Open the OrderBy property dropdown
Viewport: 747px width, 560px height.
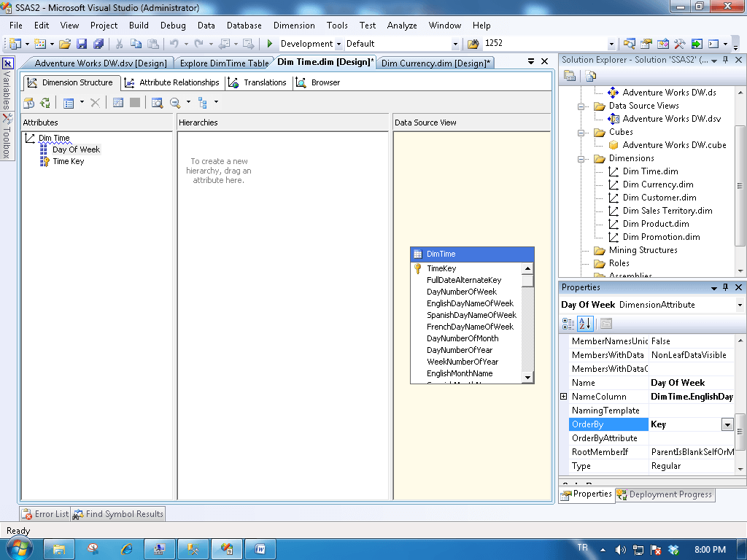tap(727, 424)
